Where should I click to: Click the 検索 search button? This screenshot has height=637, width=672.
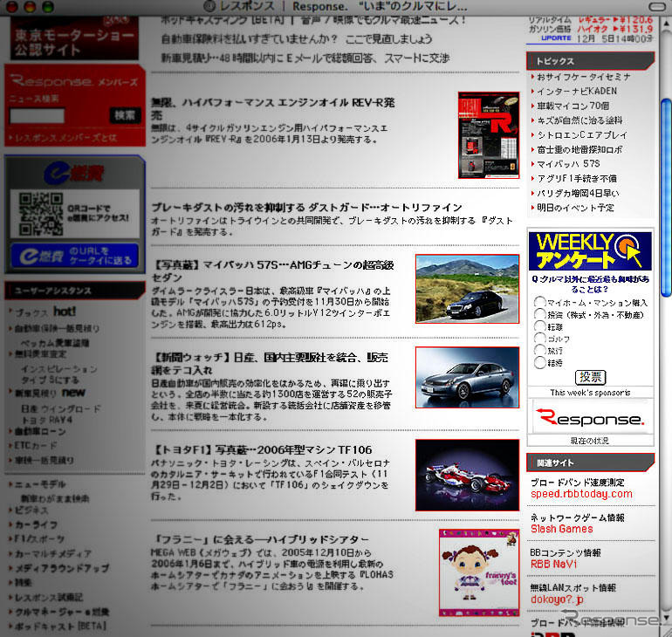125,115
